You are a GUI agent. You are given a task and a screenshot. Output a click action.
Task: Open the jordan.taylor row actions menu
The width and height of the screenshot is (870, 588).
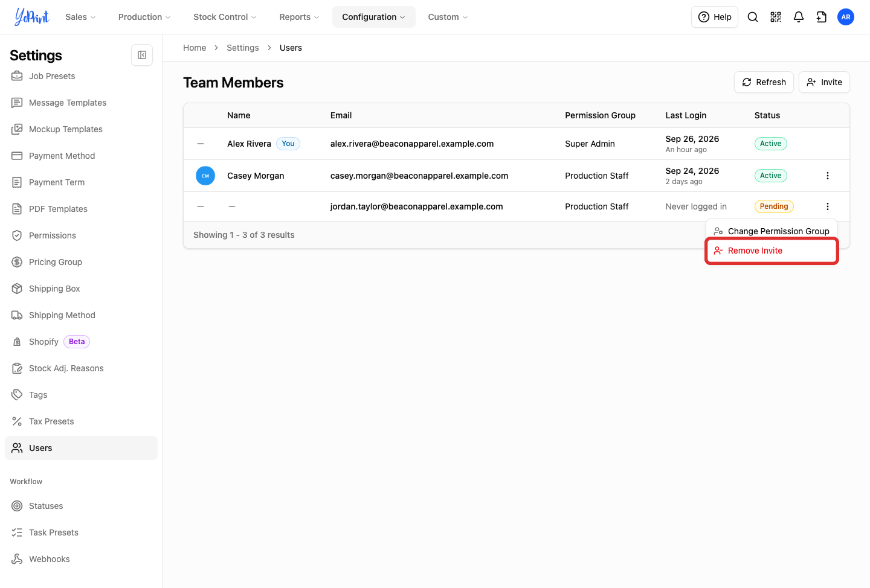coord(828,206)
